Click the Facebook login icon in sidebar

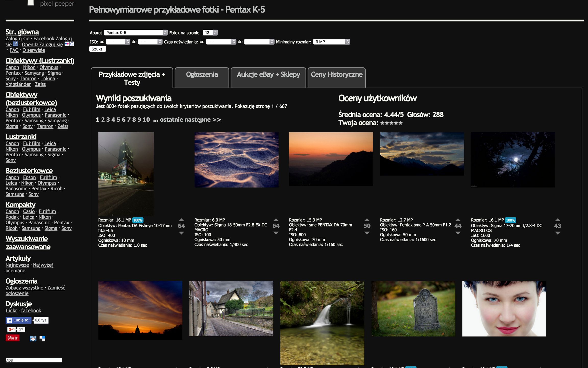tap(15, 44)
